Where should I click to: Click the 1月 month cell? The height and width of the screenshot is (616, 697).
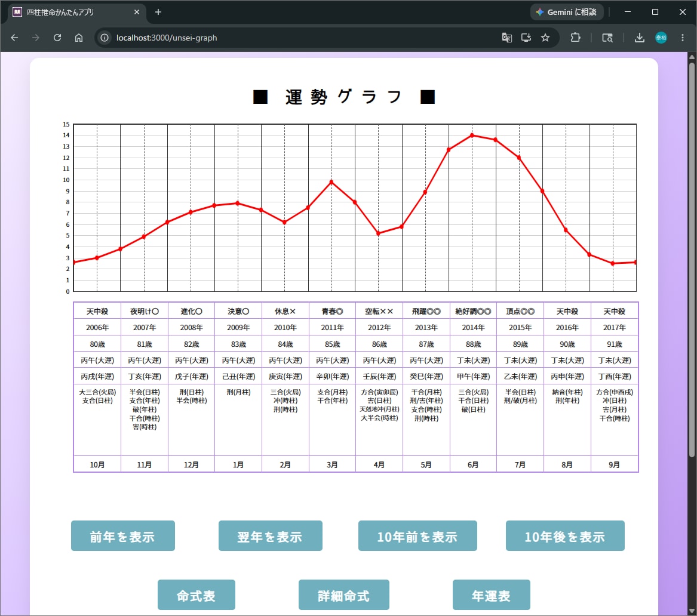coord(238,464)
